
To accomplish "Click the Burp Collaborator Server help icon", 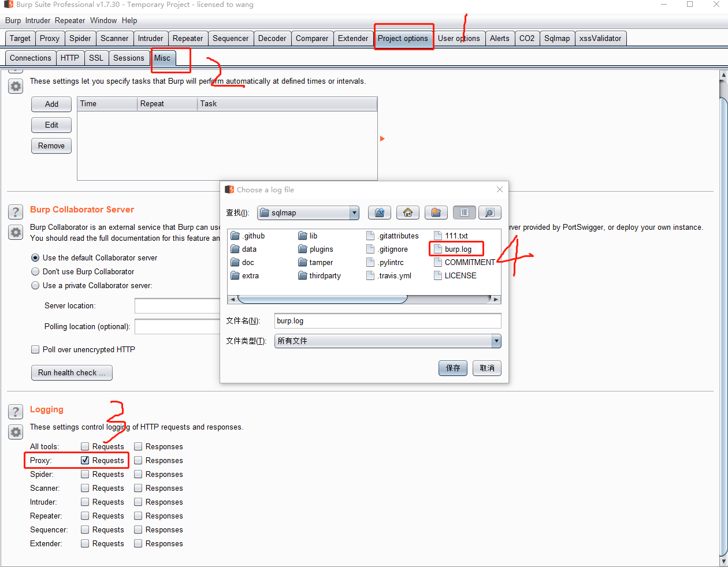I will click(x=16, y=211).
